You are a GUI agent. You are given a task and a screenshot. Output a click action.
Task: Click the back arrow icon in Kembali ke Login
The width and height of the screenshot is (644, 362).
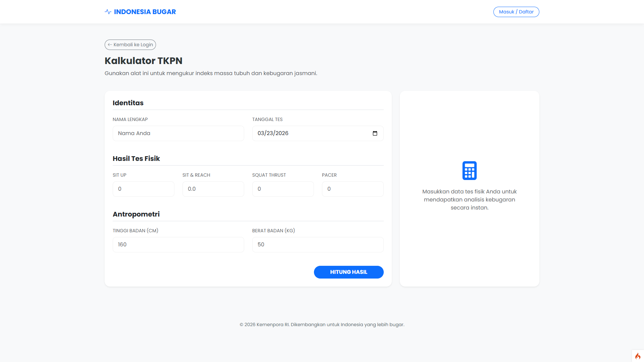110,45
